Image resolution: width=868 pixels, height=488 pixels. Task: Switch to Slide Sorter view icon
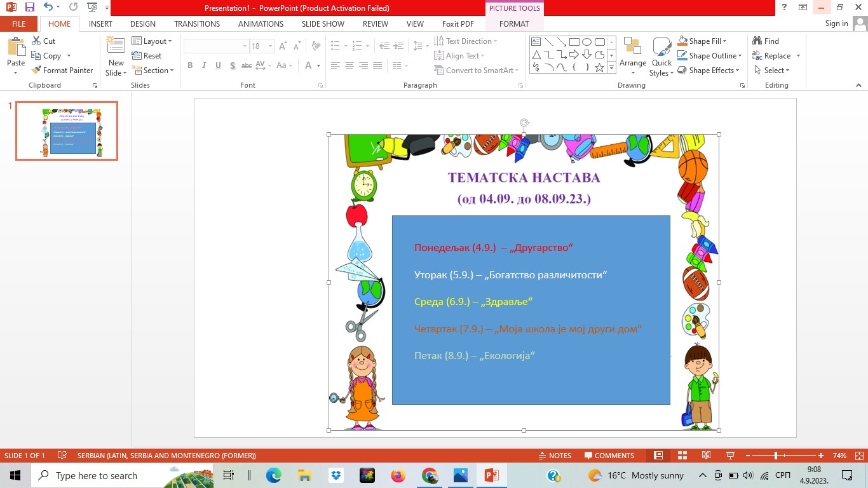(682, 456)
